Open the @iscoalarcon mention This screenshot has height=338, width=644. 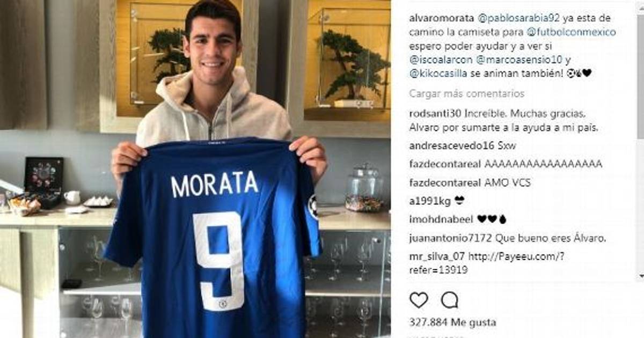coord(442,60)
